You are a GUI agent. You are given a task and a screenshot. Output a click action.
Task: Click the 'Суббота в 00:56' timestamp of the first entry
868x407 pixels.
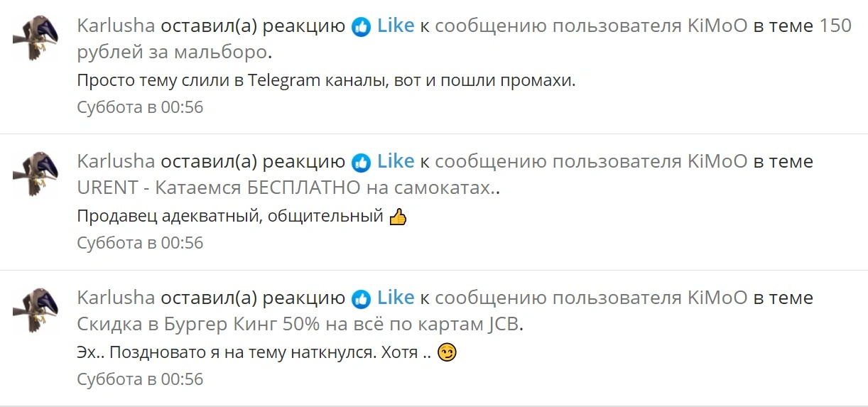[x=140, y=107]
